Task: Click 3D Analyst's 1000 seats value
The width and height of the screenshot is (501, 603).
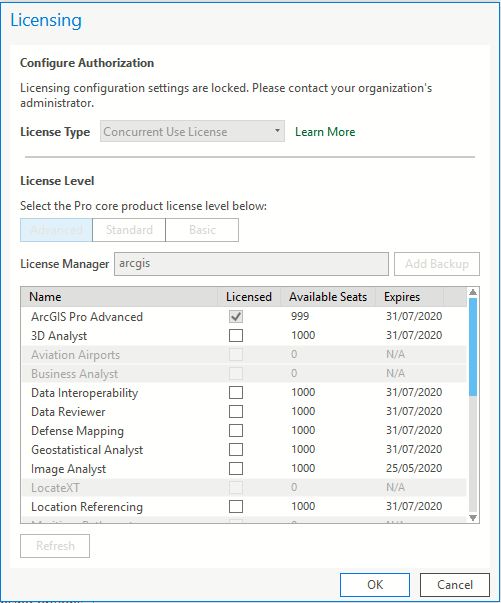Action: 303,335
